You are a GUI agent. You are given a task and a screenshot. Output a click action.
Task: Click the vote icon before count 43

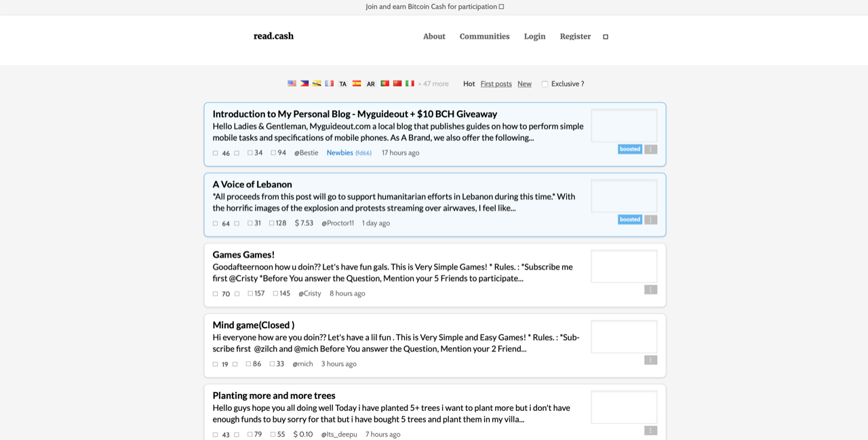pos(216,435)
